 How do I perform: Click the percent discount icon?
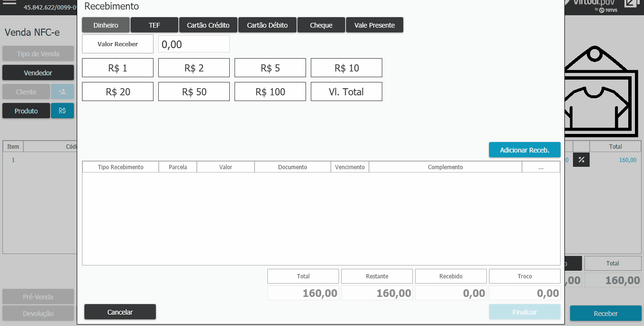pyautogui.click(x=581, y=160)
